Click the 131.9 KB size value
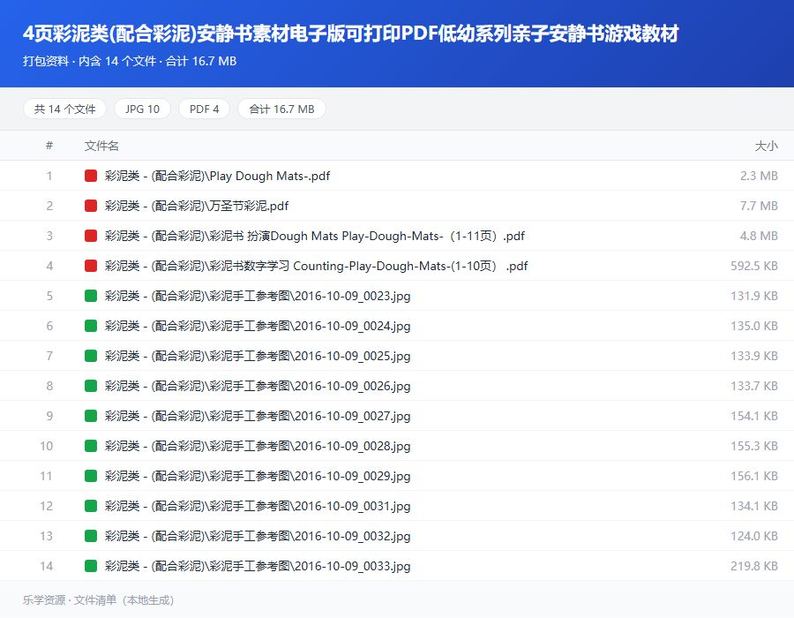The width and height of the screenshot is (794, 618). [x=754, y=296]
